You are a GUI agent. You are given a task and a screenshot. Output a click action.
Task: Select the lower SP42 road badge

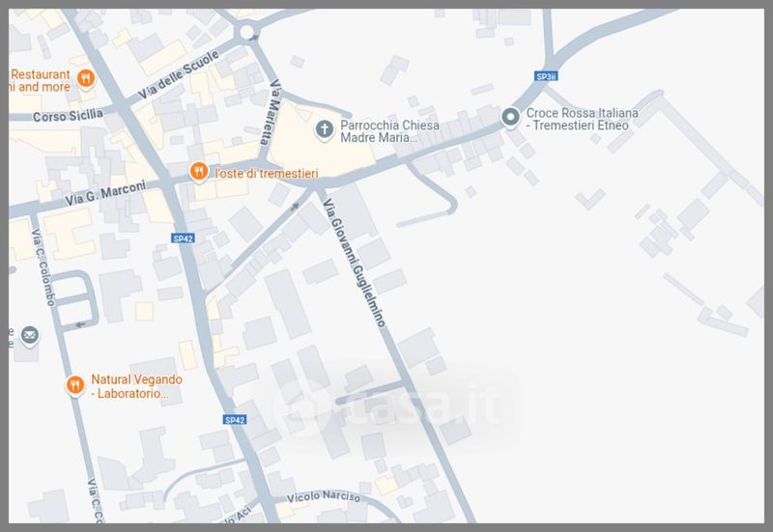[235, 420]
